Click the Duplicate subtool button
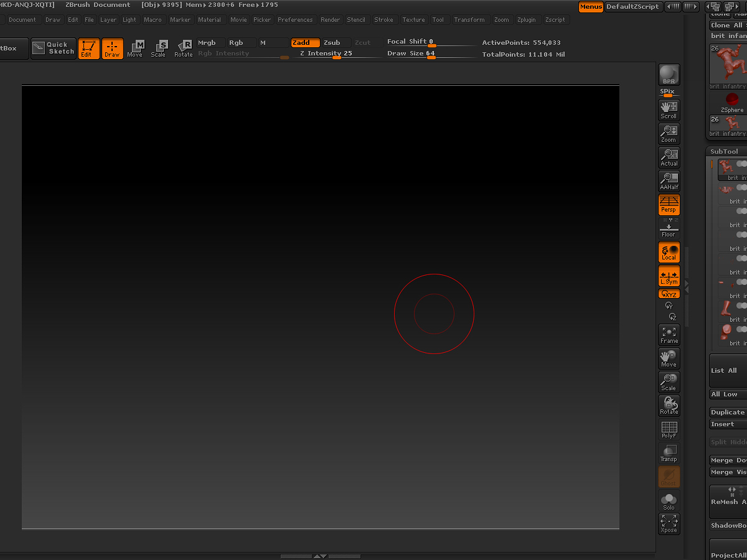The width and height of the screenshot is (747, 560). 728,413
